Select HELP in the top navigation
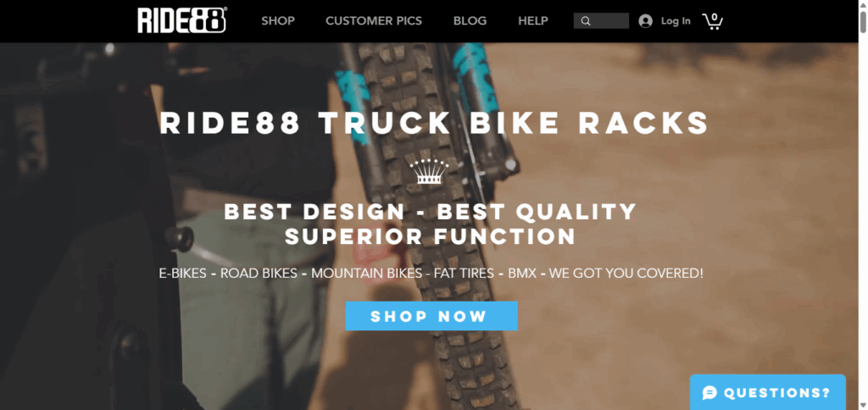Screen dimensions: 868x410 pos(533,21)
